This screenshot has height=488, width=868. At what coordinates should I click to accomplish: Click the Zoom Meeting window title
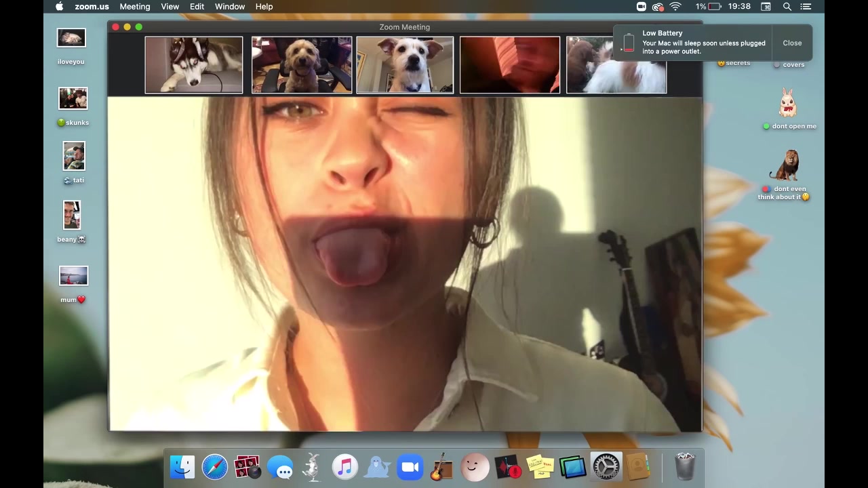pyautogui.click(x=405, y=27)
